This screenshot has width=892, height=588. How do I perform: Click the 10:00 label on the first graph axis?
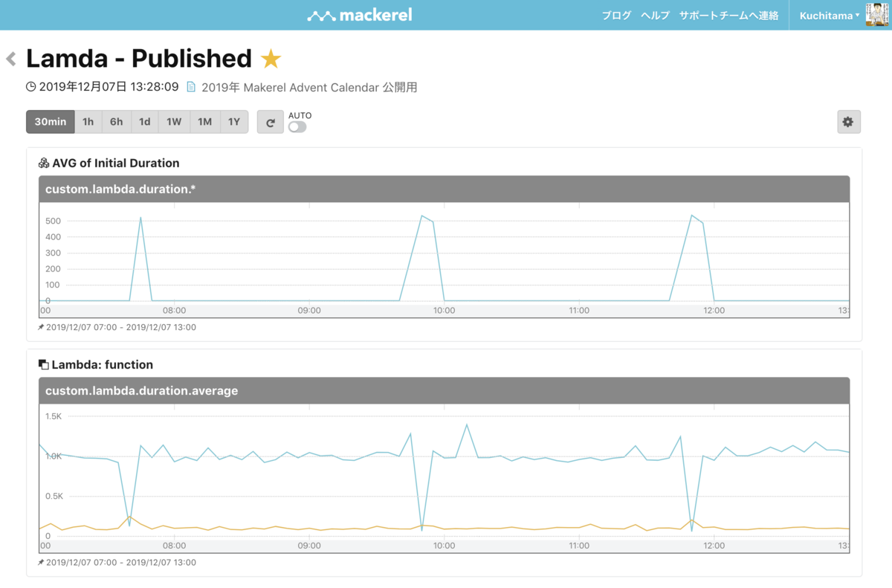444,311
